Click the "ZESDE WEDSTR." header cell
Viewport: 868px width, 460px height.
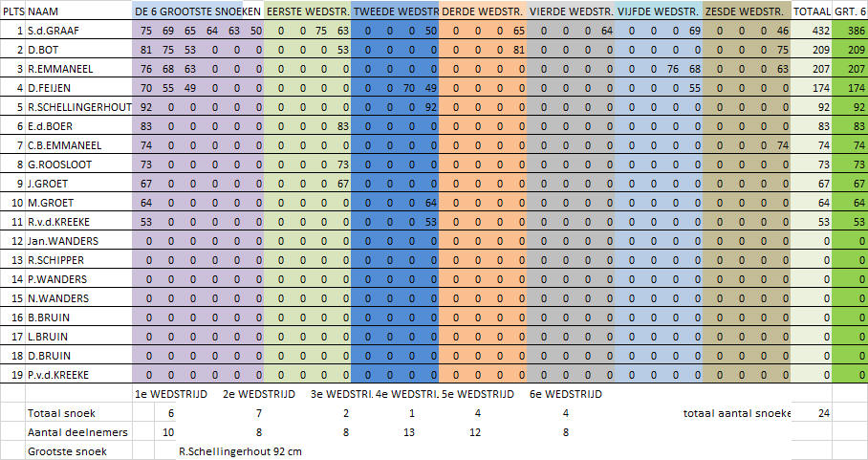(x=746, y=11)
